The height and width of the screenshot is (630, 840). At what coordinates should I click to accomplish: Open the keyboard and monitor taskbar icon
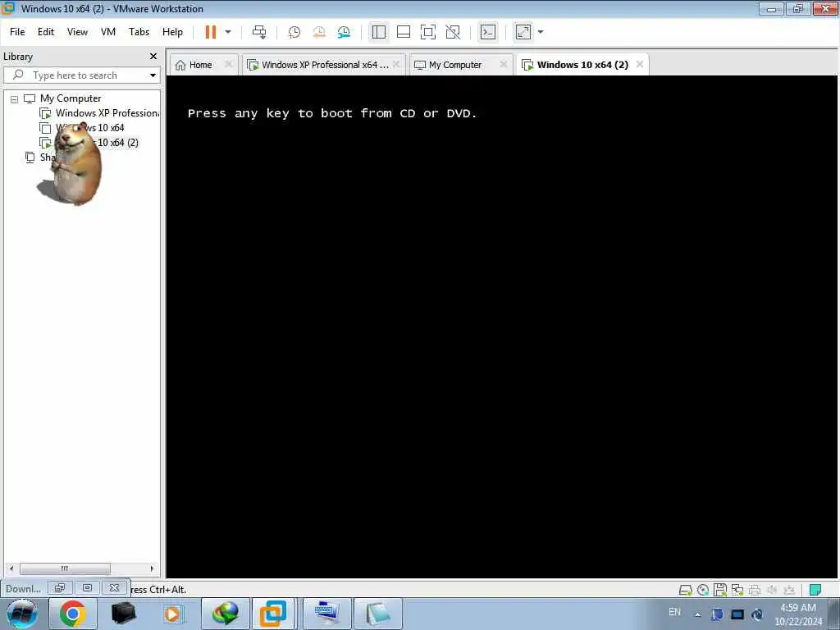tap(327, 614)
